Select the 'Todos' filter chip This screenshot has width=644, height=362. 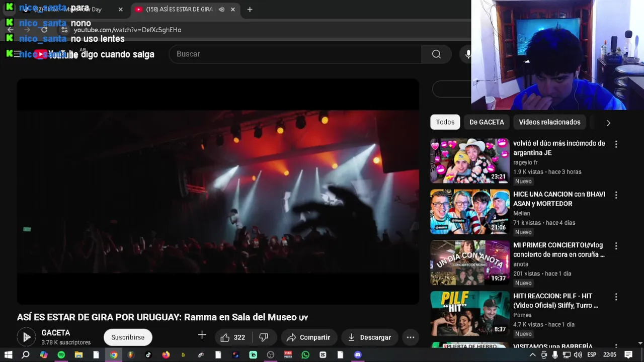445,122
